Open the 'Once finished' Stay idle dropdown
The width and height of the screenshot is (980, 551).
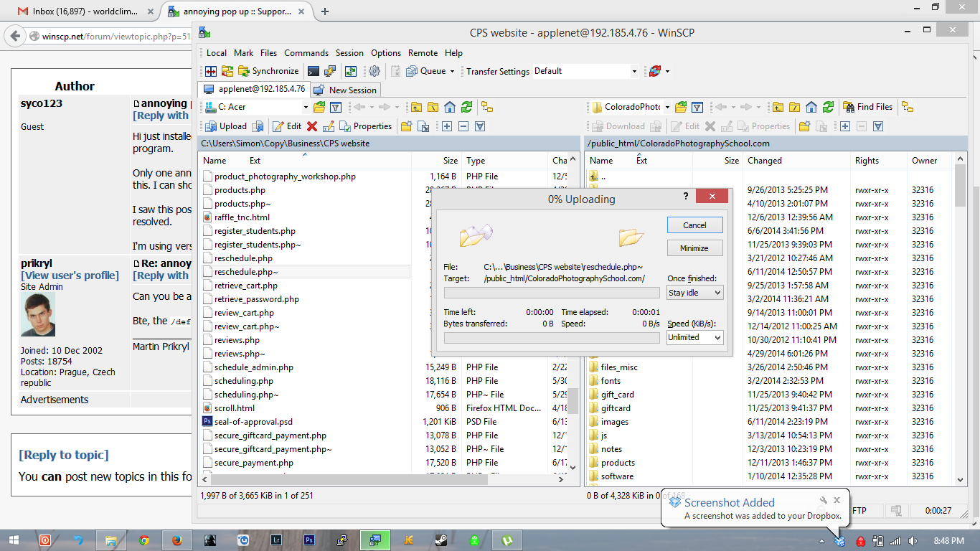click(694, 293)
